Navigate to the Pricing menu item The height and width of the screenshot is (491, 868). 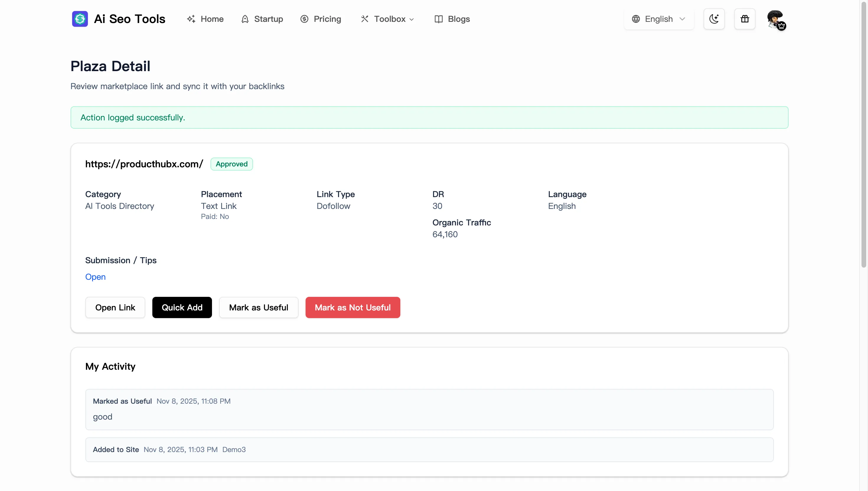(x=321, y=19)
